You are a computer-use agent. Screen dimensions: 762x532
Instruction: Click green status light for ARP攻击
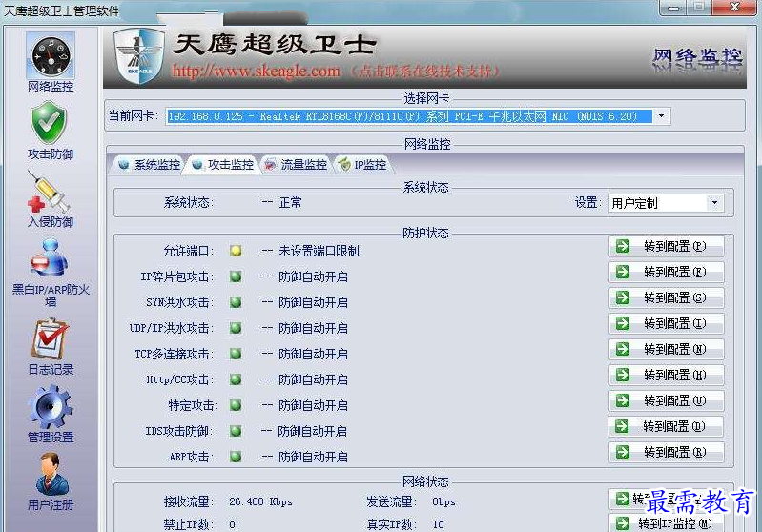pyautogui.click(x=237, y=457)
